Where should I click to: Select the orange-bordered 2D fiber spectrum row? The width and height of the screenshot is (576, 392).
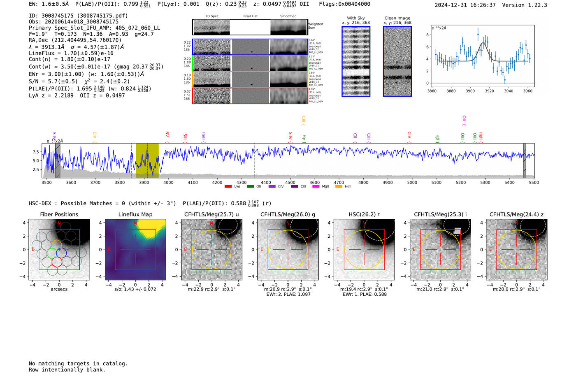point(250,79)
